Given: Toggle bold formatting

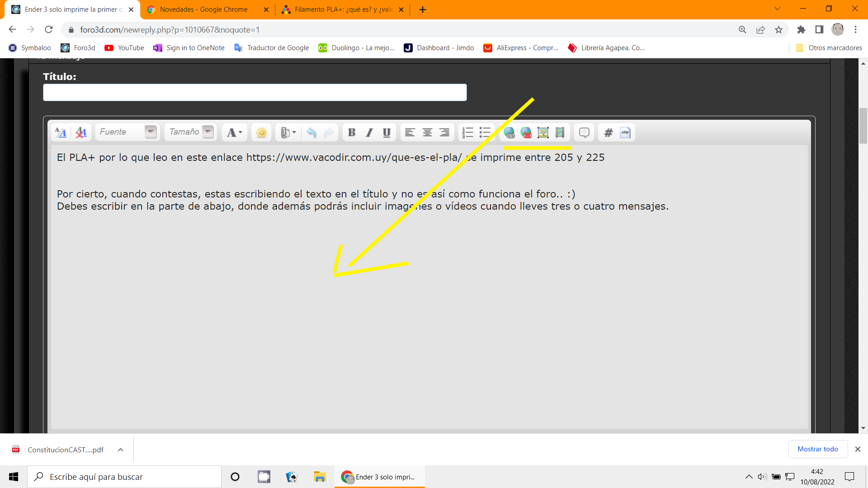Looking at the screenshot, I should [x=352, y=132].
